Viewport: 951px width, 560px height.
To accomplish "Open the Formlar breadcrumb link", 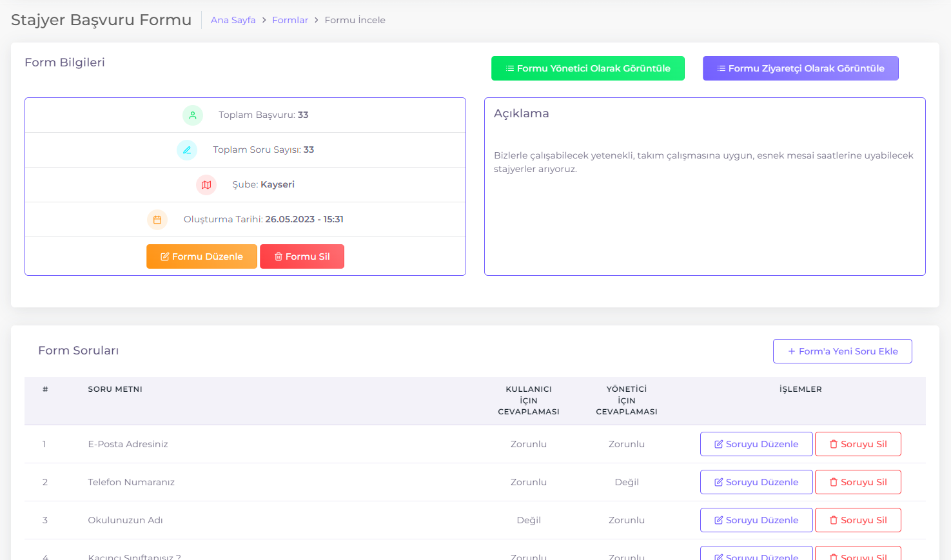I will [x=290, y=20].
